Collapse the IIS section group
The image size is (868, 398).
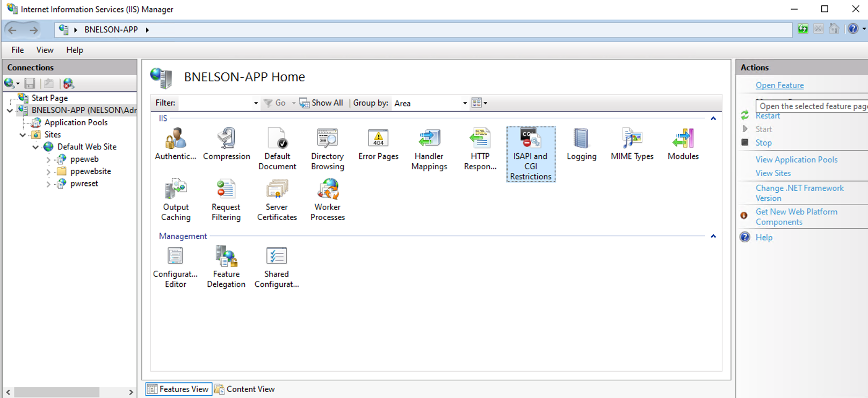coord(713,118)
